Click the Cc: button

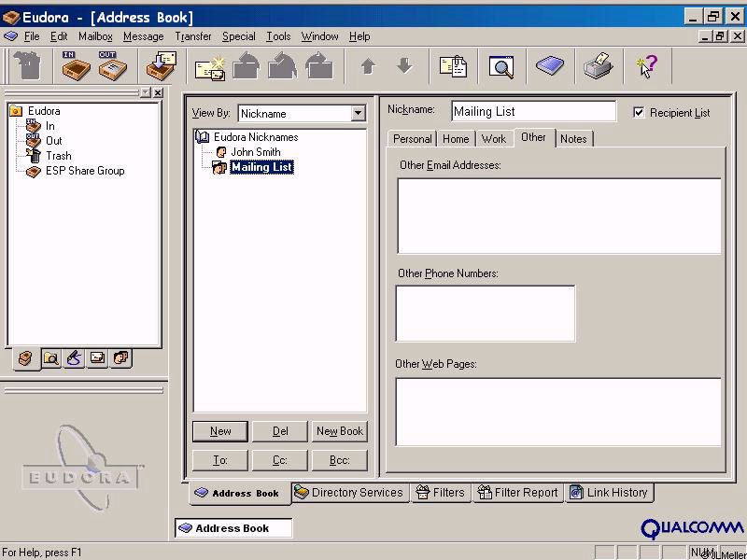tap(280, 460)
